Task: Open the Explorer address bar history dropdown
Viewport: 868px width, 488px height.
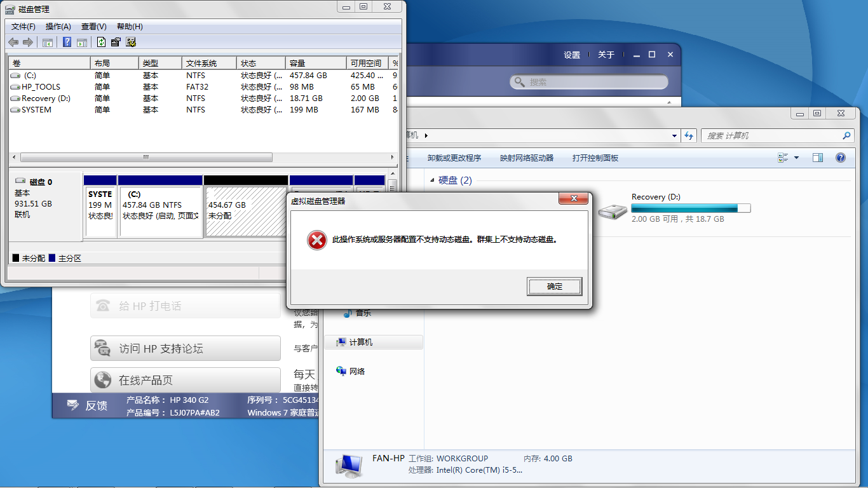Action: (674, 136)
